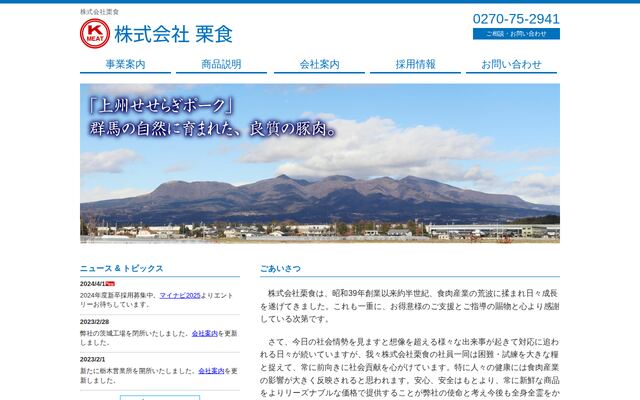
Task: Click the 「上州せせらぎポーク」 banner caption
Action: coord(161,106)
